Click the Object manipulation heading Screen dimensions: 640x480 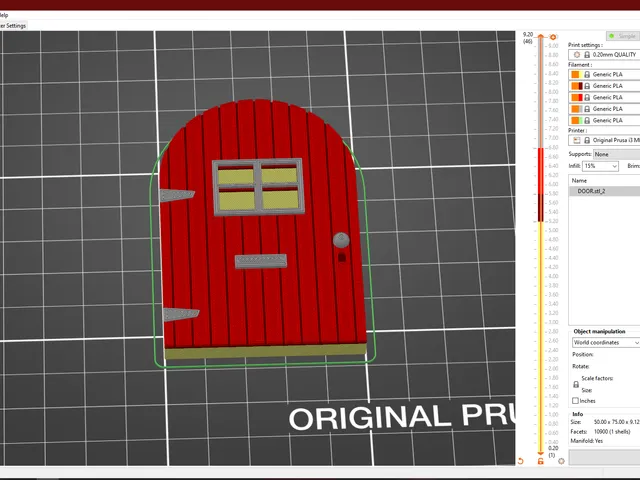(599, 331)
